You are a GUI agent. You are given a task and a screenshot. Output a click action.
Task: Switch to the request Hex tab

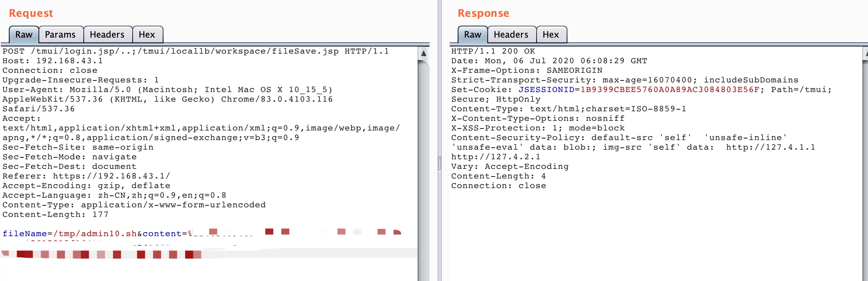click(147, 35)
